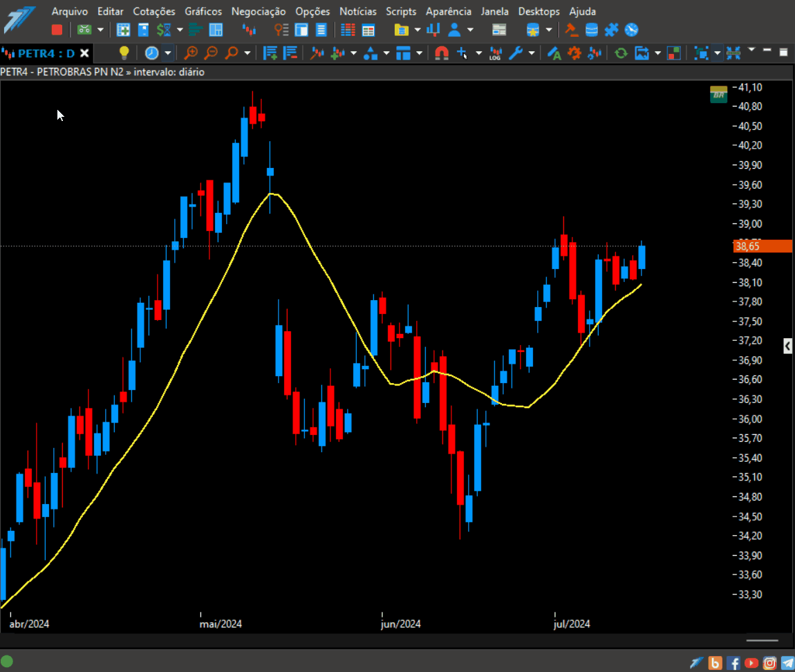Click the magnifier with list icon
The width and height of the screenshot is (795, 672).
(281, 30)
